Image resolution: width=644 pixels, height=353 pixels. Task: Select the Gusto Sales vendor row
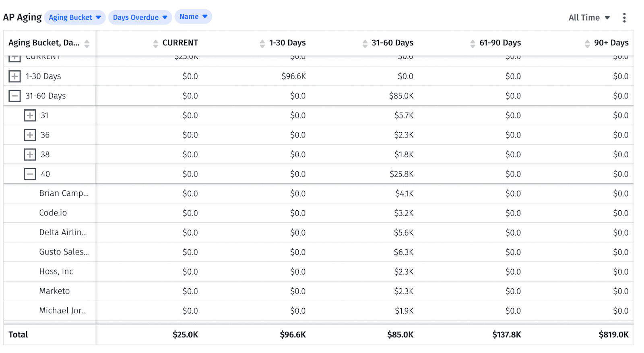(x=64, y=252)
